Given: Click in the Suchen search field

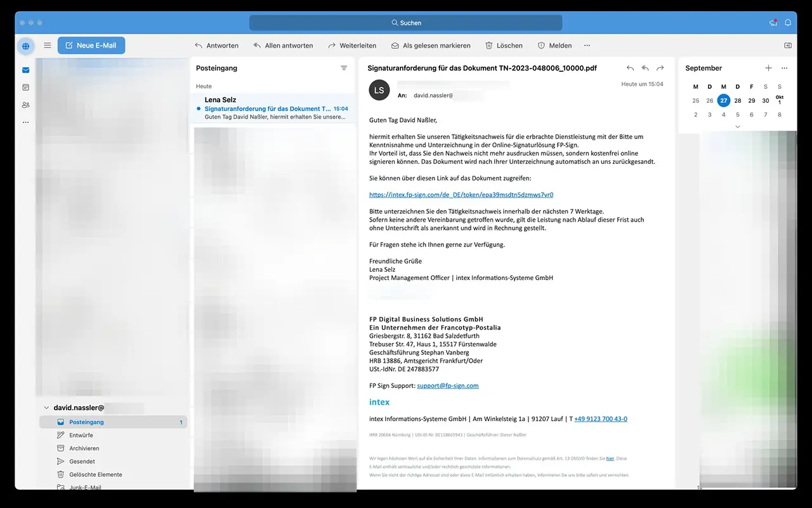Looking at the screenshot, I should click(x=406, y=23).
